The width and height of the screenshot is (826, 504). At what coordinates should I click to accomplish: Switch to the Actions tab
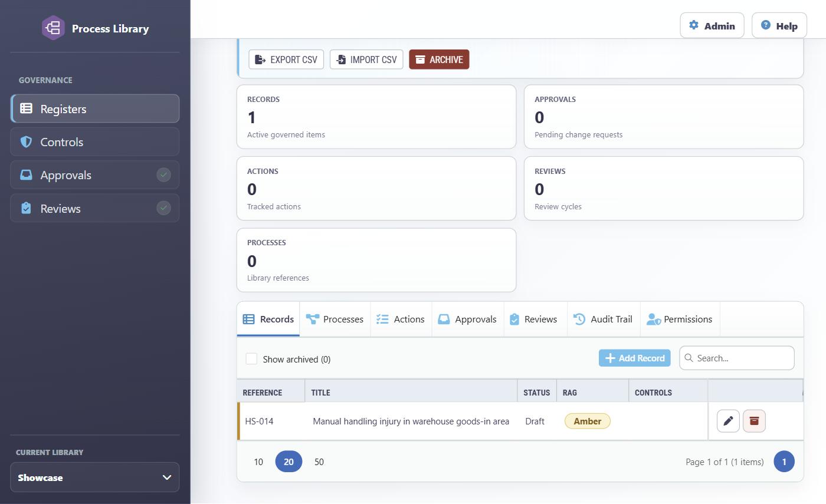tap(401, 319)
